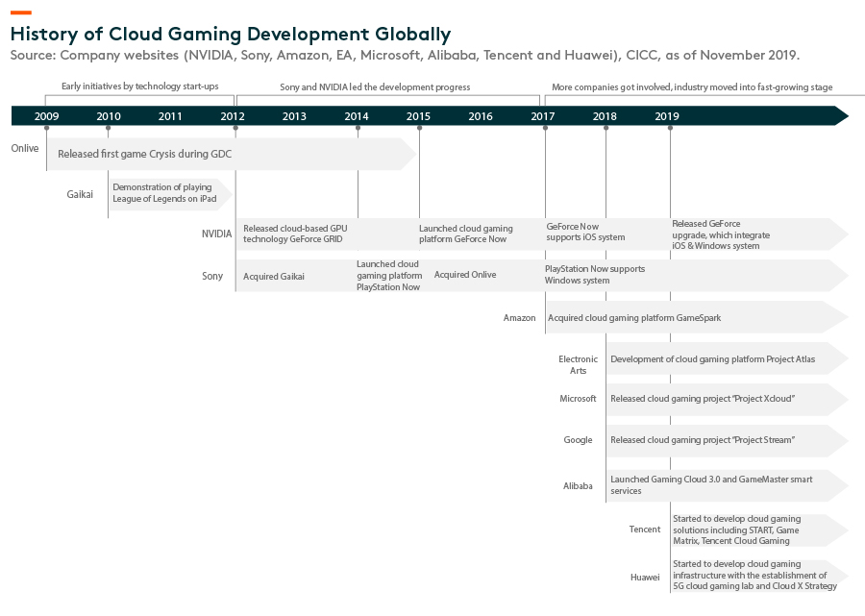Select 'GeForce Now supports iOS system' entry
This screenshot has width=865, height=616.
(x=585, y=232)
